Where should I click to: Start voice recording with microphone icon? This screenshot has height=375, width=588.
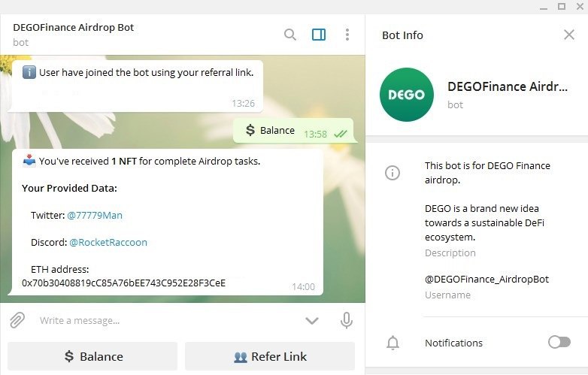point(347,320)
